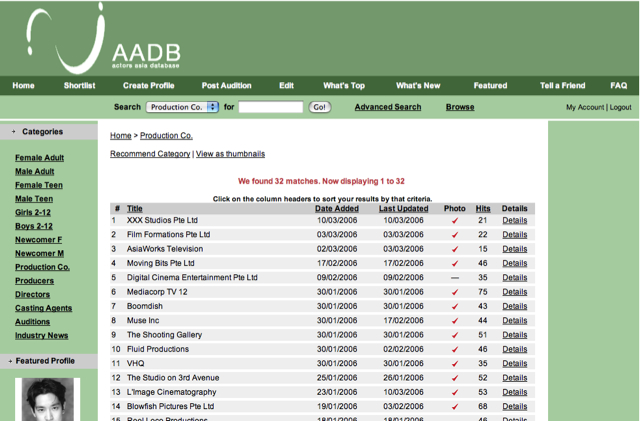This screenshot has width=640, height=421.
Task: Click the search text field
Action: pos(271,107)
